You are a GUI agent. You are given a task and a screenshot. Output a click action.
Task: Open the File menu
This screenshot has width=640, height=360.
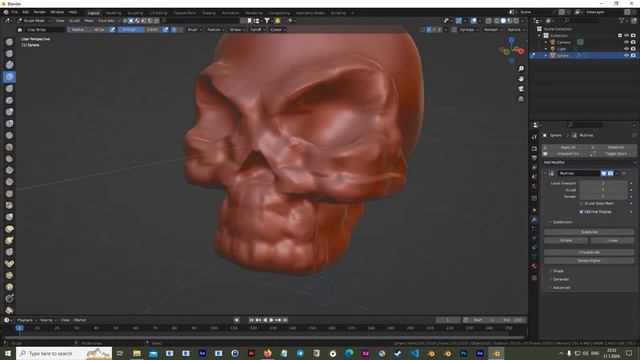[15, 12]
